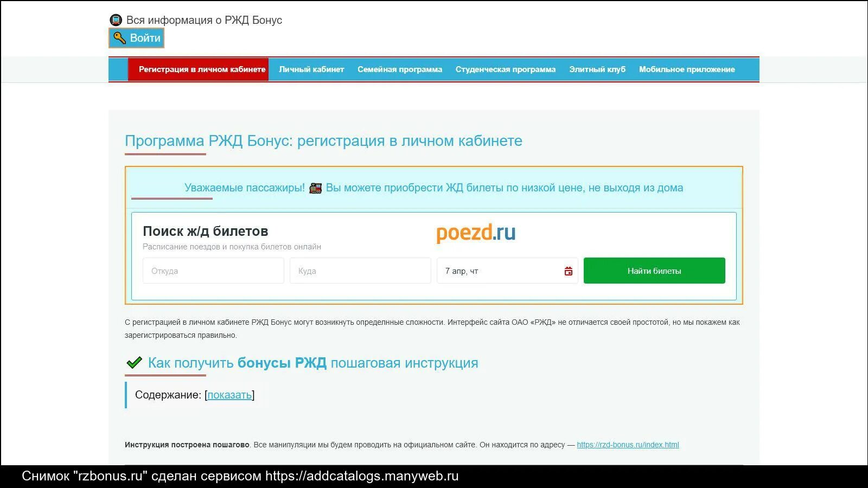Click the green checkmark icon by instruction heading
This screenshot has width=868, height=488.
pos(133,363)
